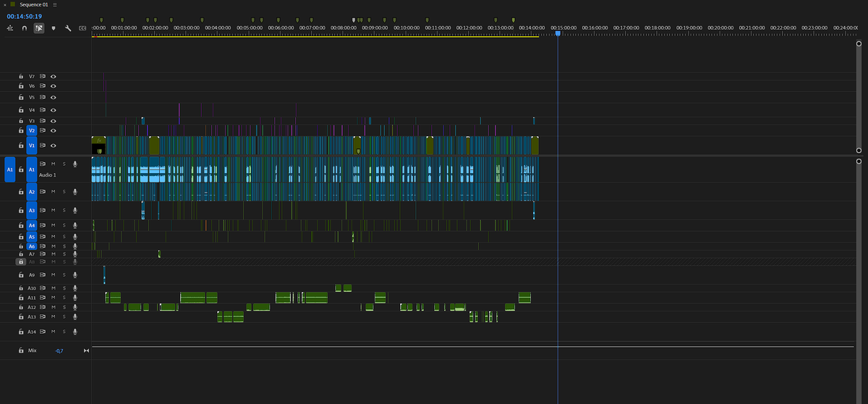Enable voice-over record on track A14
The height and width of the screenshot is (404, 868).
[x=75, y=332]
